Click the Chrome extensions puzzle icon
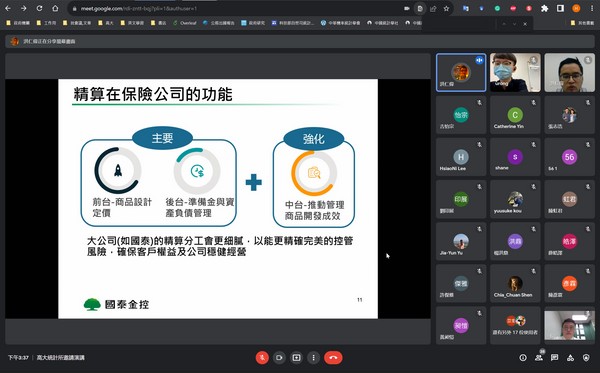The image size is (600, 373). [x=545, y=8]
